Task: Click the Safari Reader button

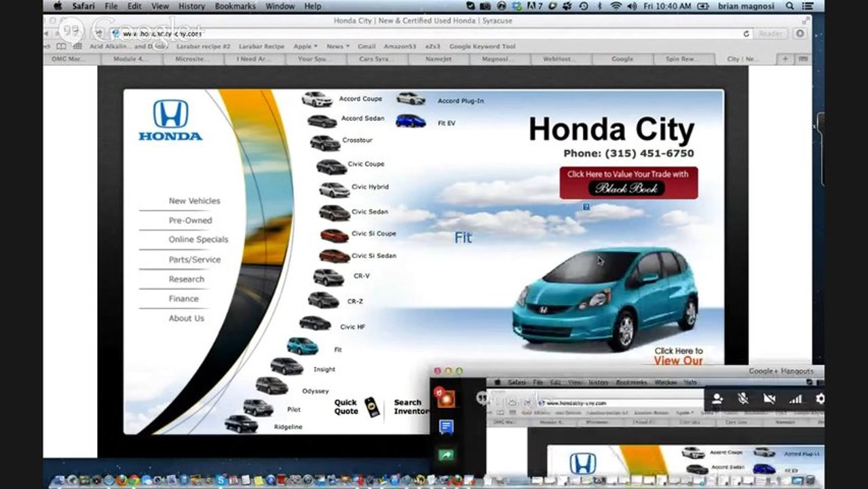Action: (x=771, y=33)
